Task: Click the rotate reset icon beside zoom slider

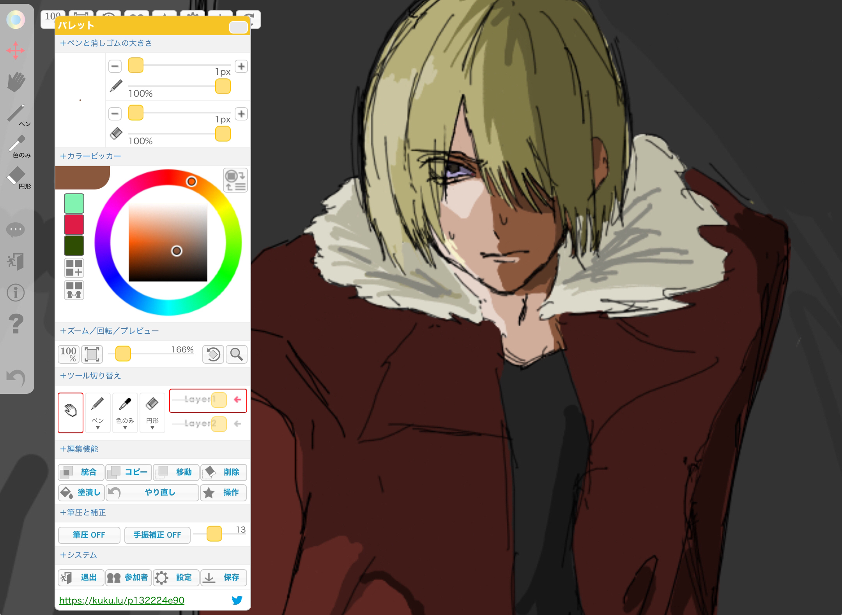Action: 213,354
